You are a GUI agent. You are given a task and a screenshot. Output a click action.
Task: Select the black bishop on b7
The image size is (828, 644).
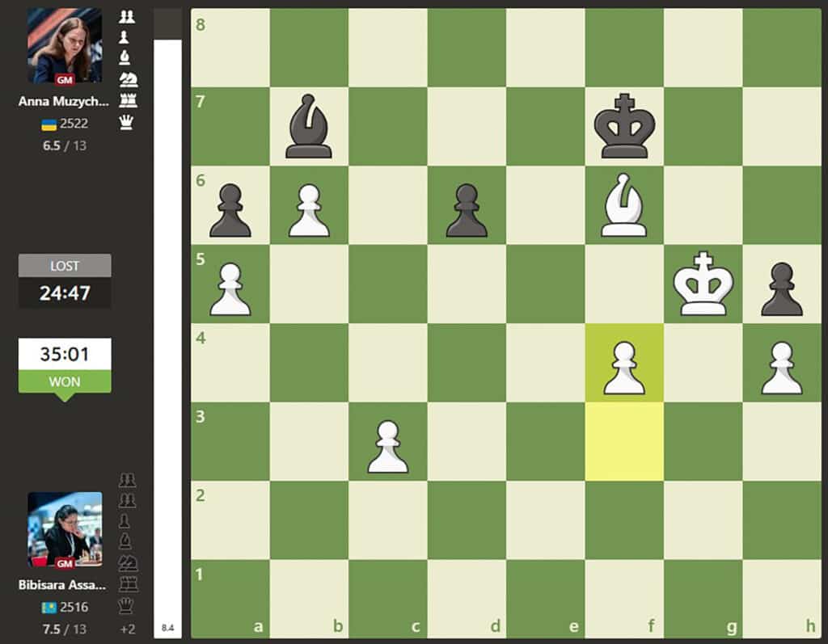(x=308, y=127)
